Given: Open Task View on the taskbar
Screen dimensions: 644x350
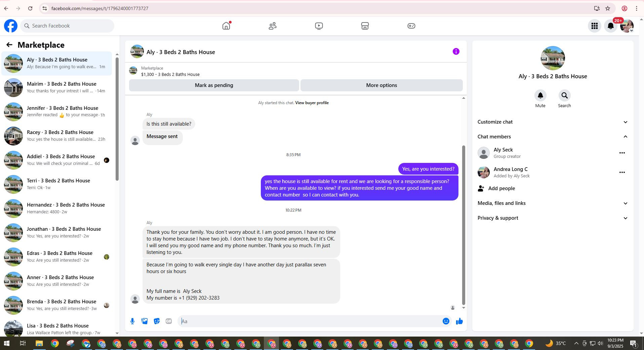Looking at the screenshot, I should 23,344.
